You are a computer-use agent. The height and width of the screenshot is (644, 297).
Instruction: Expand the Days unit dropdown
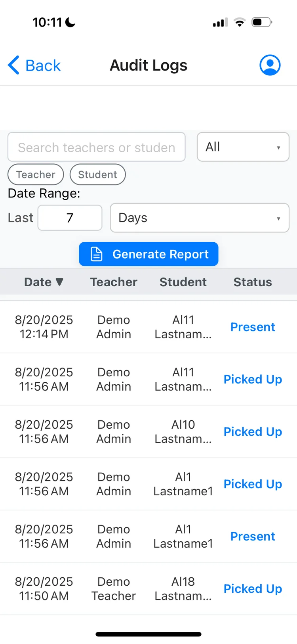pyautogui.click(x=200, y=218)
